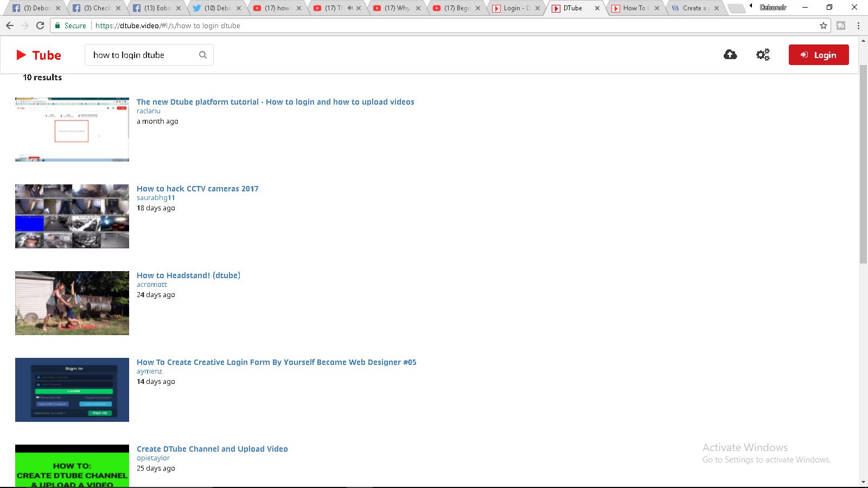Click '14 days ago' timestamp
Image resolution: width=868 pixels, height=488 pixels.
point(156,382)
